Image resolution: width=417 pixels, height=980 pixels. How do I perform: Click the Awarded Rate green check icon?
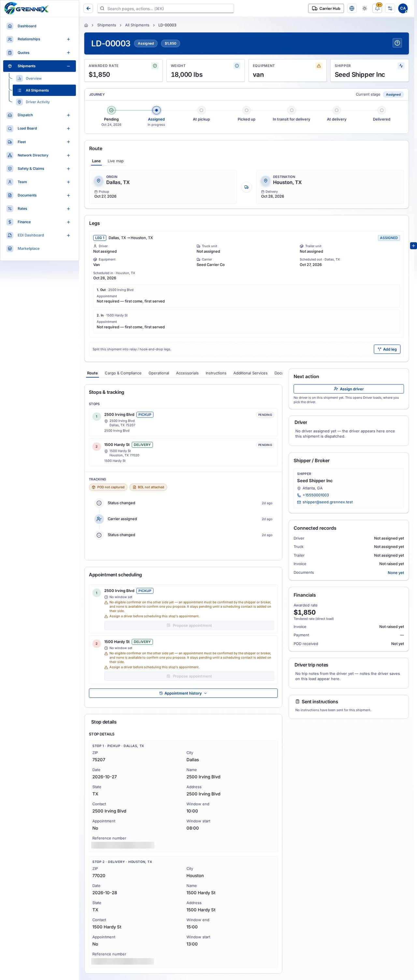[155, 66]
